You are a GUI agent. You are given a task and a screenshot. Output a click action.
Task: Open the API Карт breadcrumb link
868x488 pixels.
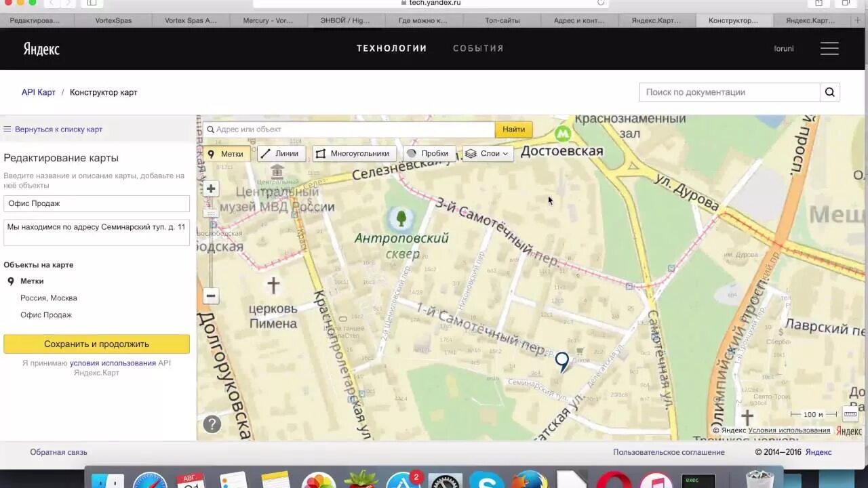(39, 92)
